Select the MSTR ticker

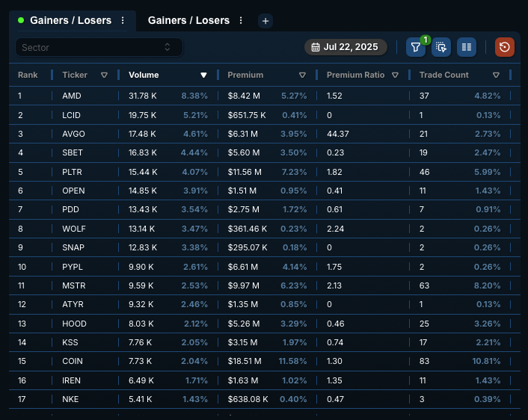[x=74, y=285]
